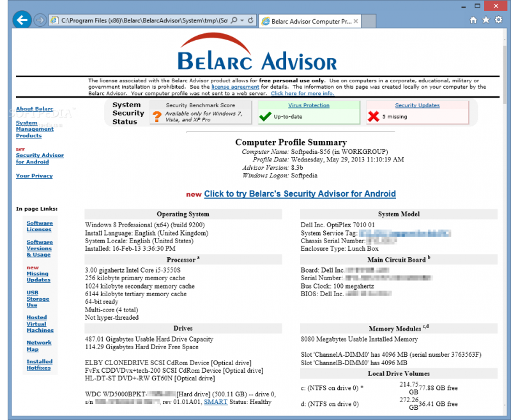Minimize the browser window

[x=464, y=6]
